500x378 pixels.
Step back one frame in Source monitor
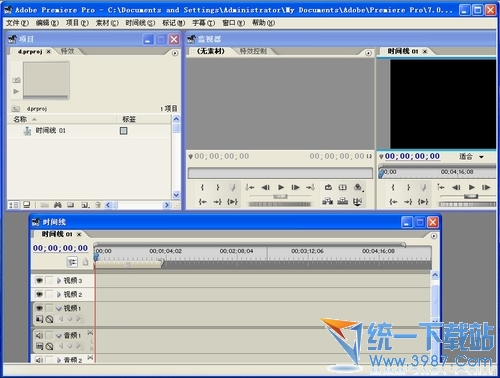pos(266,187)
